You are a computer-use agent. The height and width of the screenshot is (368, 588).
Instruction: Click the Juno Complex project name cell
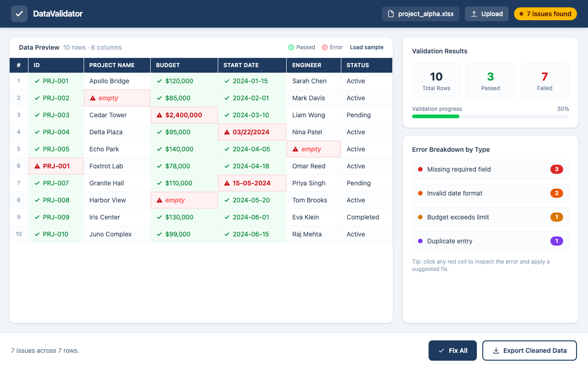click(x=117, y=234)
